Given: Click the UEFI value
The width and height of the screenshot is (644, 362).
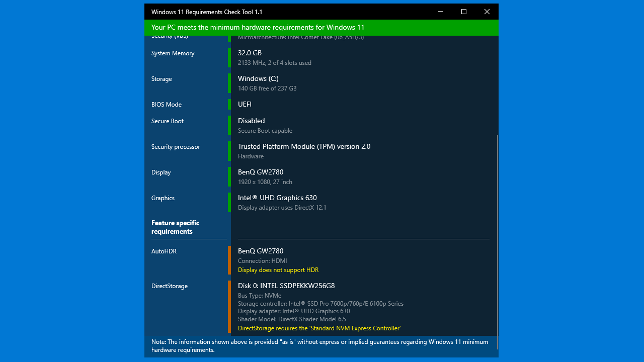Looking at the screenshot, I should click(245, 104).
